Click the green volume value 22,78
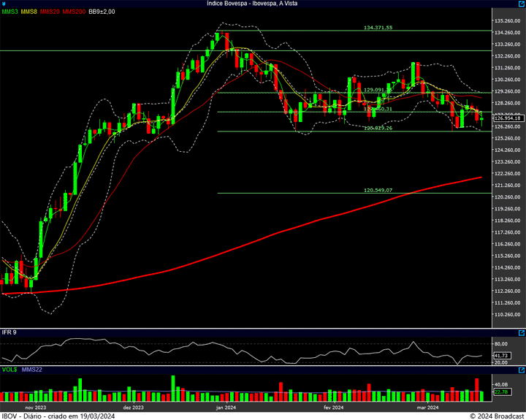Image resolution: width=526 pixels, height=420 pixels. click(501, 392)
